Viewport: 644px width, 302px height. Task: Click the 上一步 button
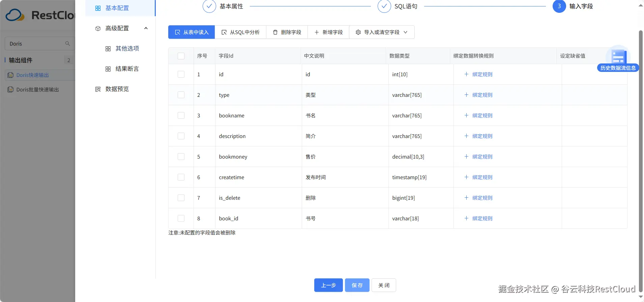[x=328, y=285]
